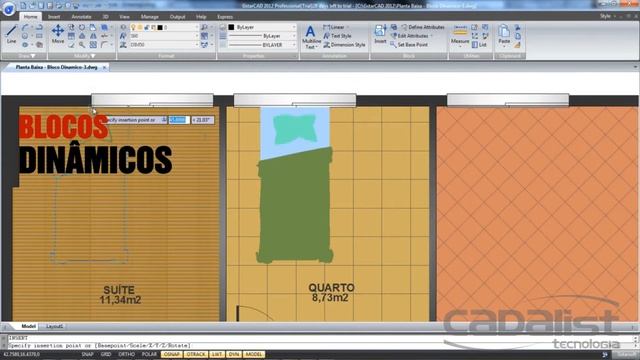Click the Layer Properties icon in Format panel
Image resolution: width=640 pixels, height=360 pixels.
(x=123, y=27)
